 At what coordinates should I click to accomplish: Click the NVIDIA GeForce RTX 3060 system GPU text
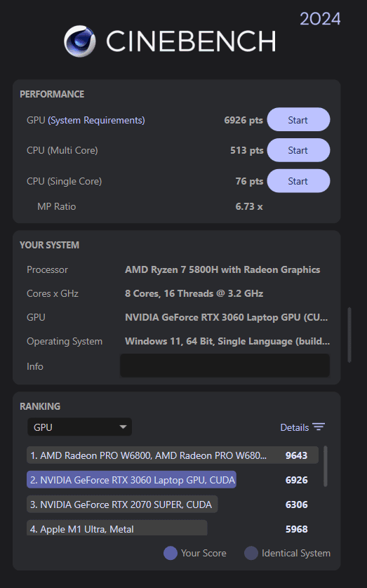[227, 317]
